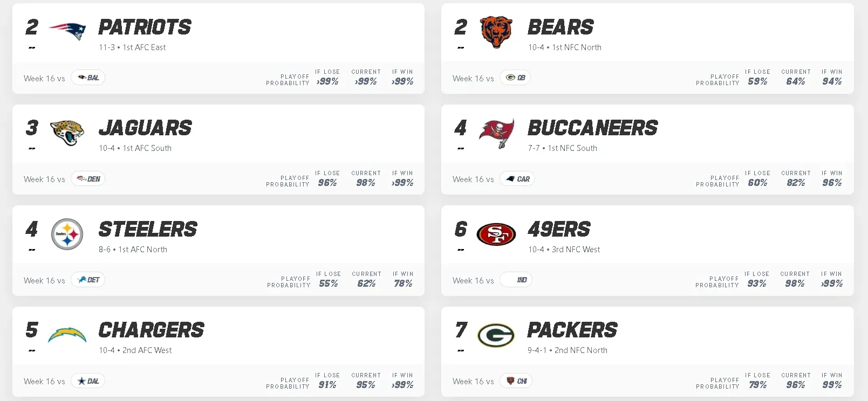Open the BUCCANEERS team name heading

(592, 128)
